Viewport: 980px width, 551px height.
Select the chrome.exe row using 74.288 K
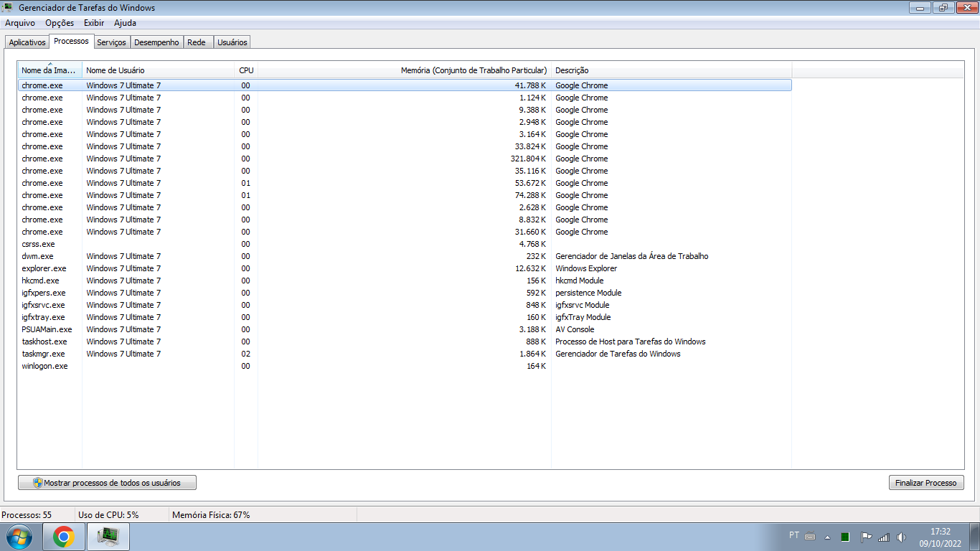[x=405, y=195]
